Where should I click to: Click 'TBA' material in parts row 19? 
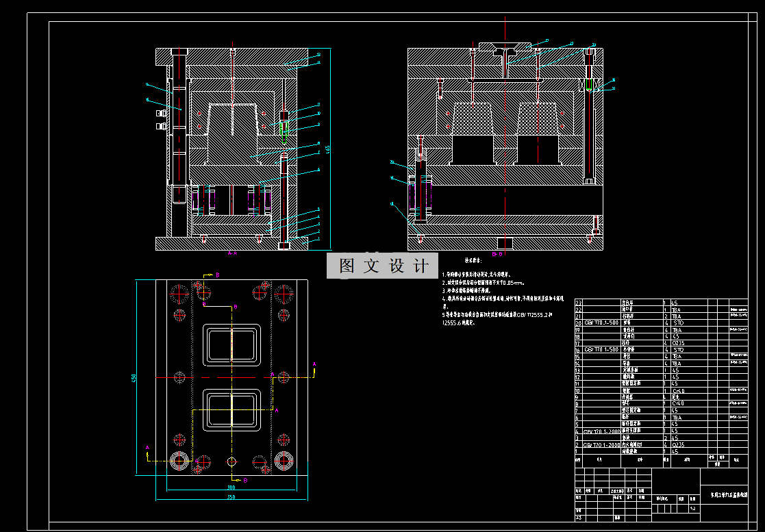coord(676,330)
